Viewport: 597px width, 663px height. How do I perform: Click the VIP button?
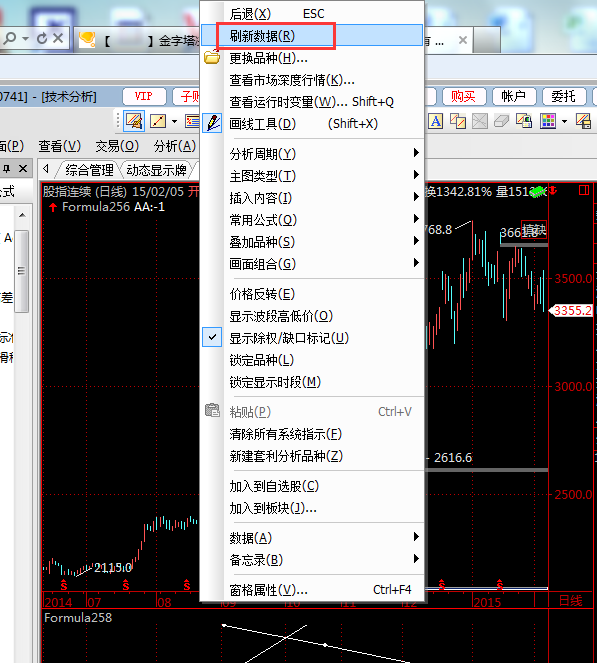(144, 96)
